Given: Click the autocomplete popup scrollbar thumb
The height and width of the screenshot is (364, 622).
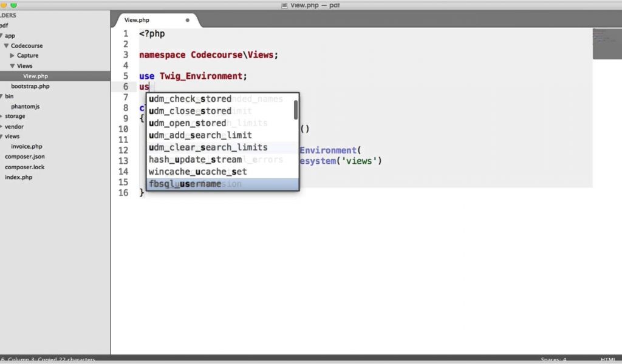Looking at the screenshot, I should coord(296,110).
